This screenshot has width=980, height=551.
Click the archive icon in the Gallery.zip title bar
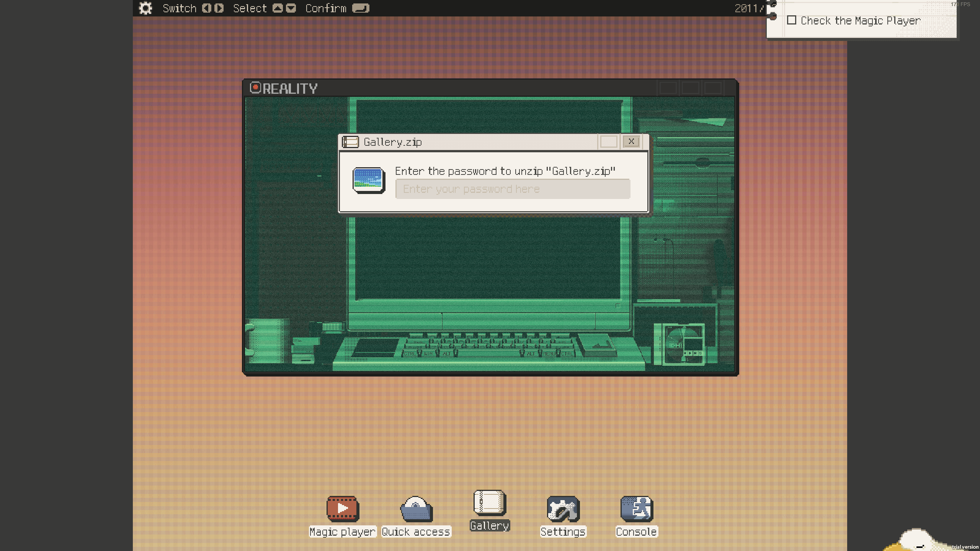(x=351, y=142)
